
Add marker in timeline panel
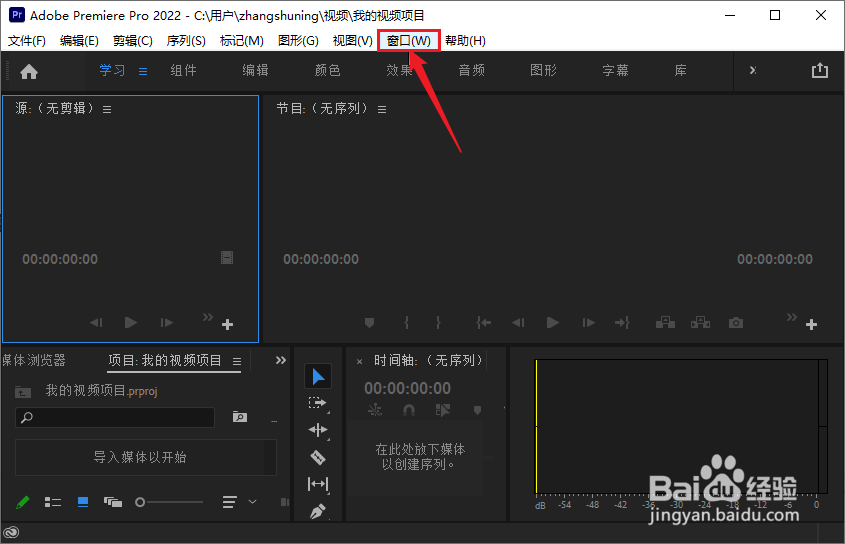[x=477, y=411]
